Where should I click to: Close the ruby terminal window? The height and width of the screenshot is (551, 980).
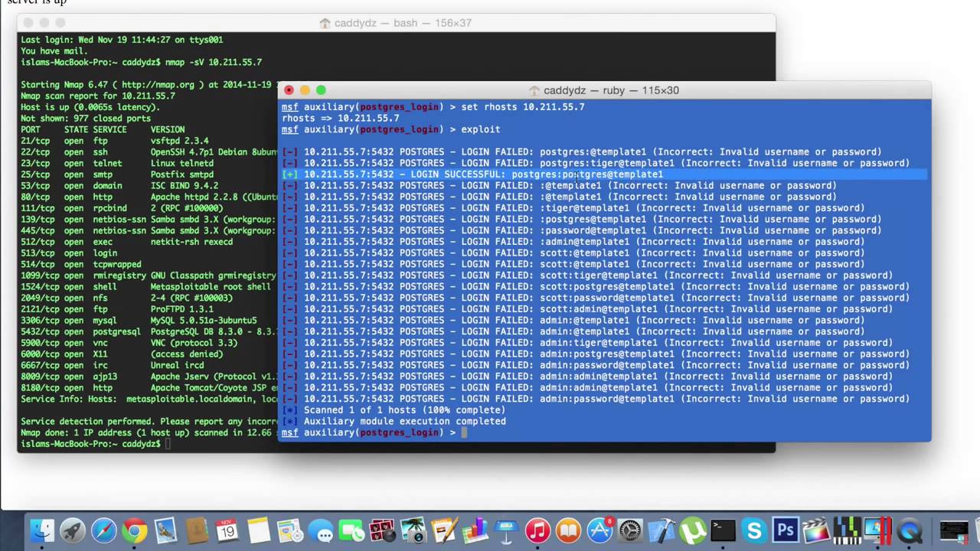coord(289,90)
